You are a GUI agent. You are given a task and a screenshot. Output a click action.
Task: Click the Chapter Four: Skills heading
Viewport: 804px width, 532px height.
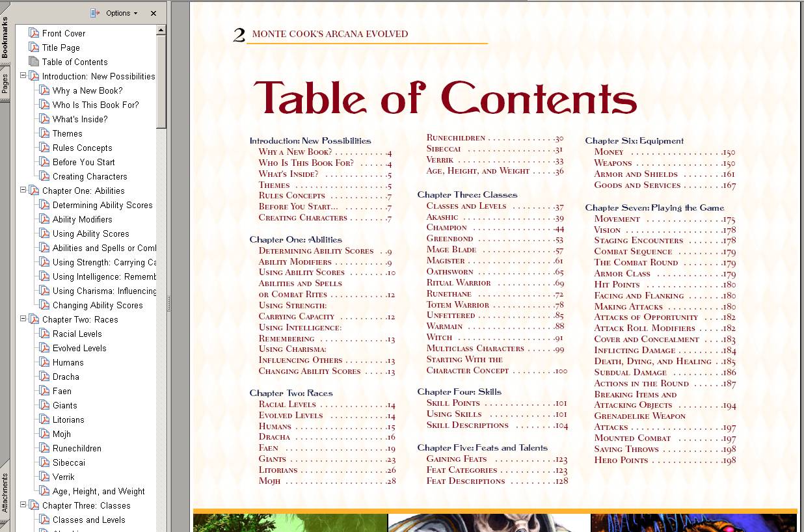click(459, 392)
